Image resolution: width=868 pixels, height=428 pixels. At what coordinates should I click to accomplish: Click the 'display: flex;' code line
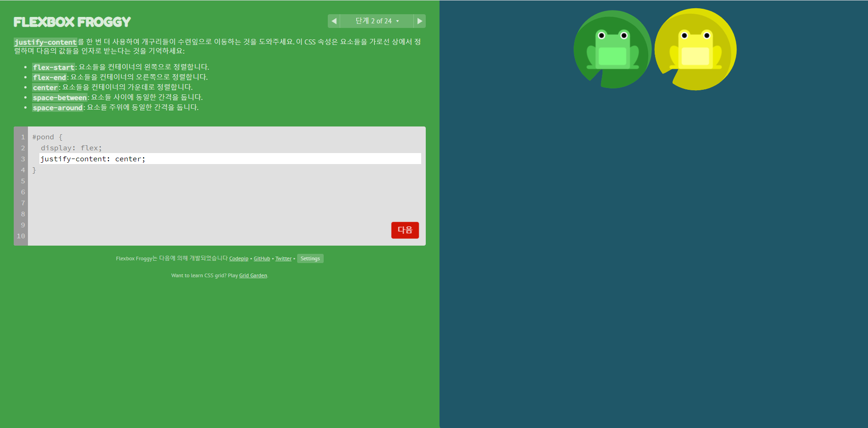[x=71, y=148]
